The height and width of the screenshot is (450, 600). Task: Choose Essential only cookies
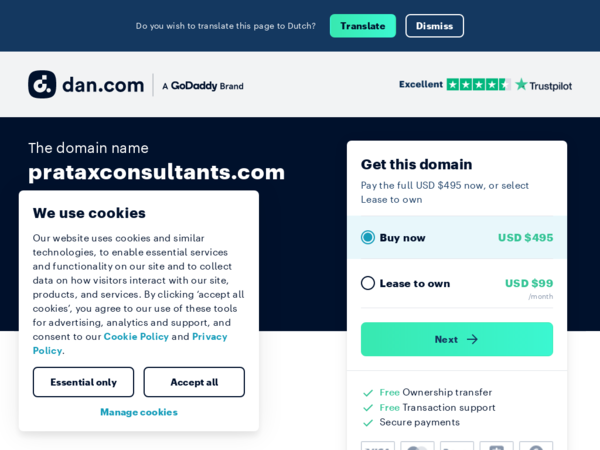(83, 382)
